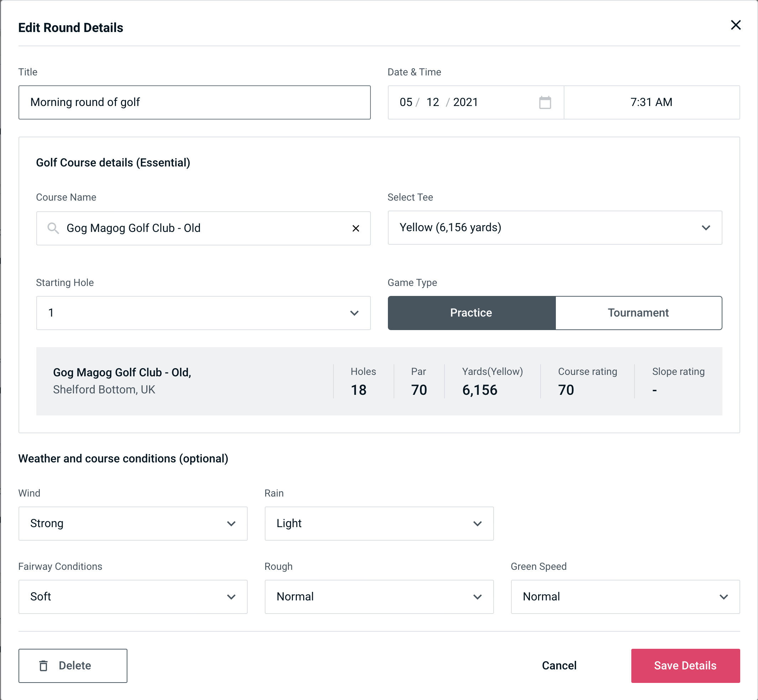Click the calendar icon for date picker
Screen dimensions: 758x700
546,102
